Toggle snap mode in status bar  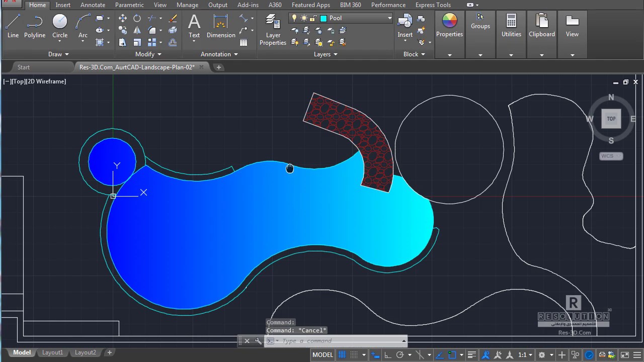click(354, 354)
